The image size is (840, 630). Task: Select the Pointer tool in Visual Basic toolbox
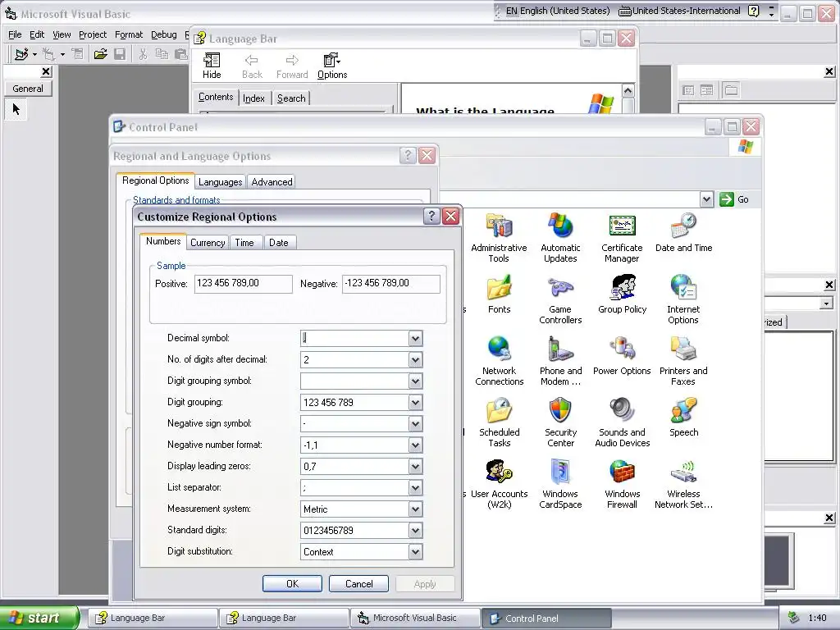point(16,109)
